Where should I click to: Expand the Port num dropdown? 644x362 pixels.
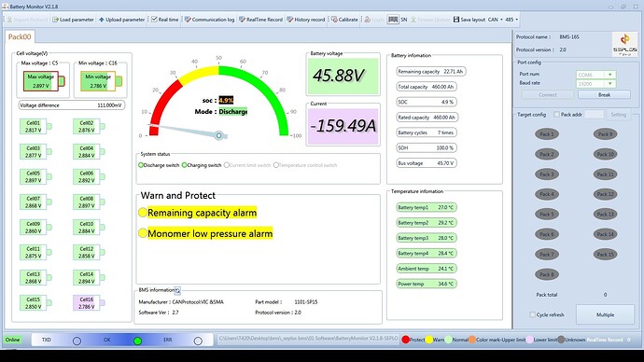(x=609, y=75)
